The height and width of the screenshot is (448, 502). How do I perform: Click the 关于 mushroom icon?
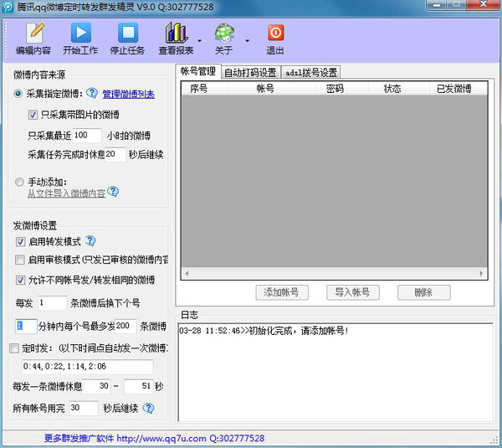pyautogui.click(x=224, y=33)
